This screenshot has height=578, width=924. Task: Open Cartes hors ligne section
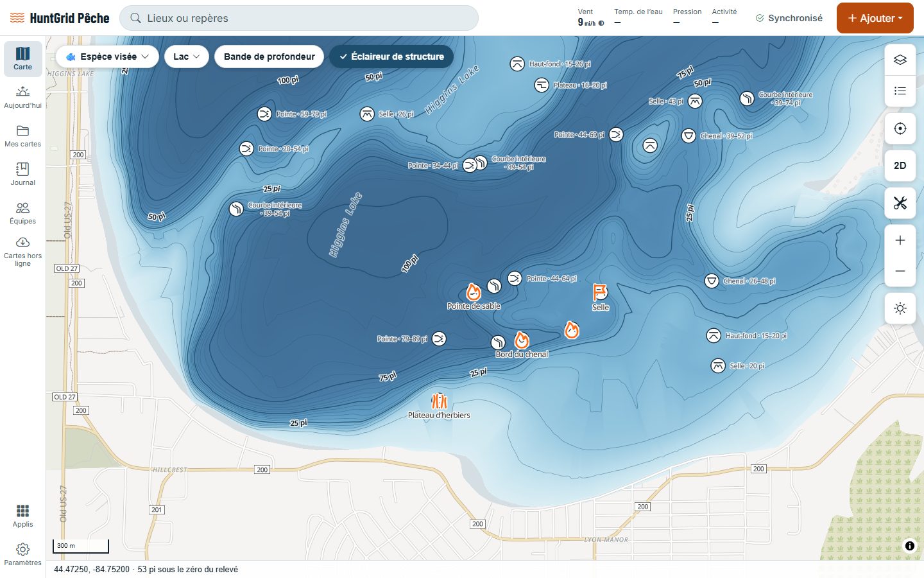coord(23,252)
